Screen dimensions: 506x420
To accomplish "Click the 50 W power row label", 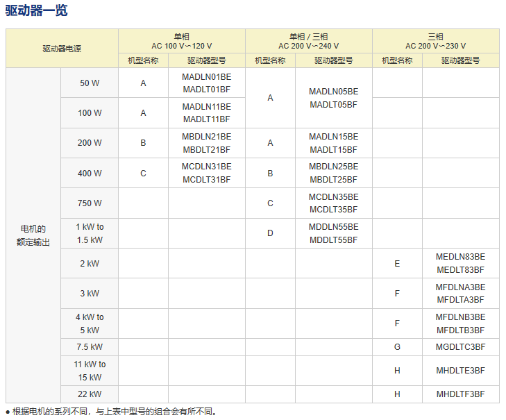I will pyautogui.click(x=90, y=83).
